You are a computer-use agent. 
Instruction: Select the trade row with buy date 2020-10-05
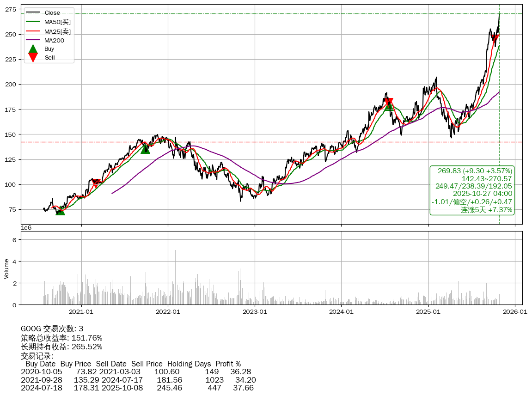tap(136, 372)
